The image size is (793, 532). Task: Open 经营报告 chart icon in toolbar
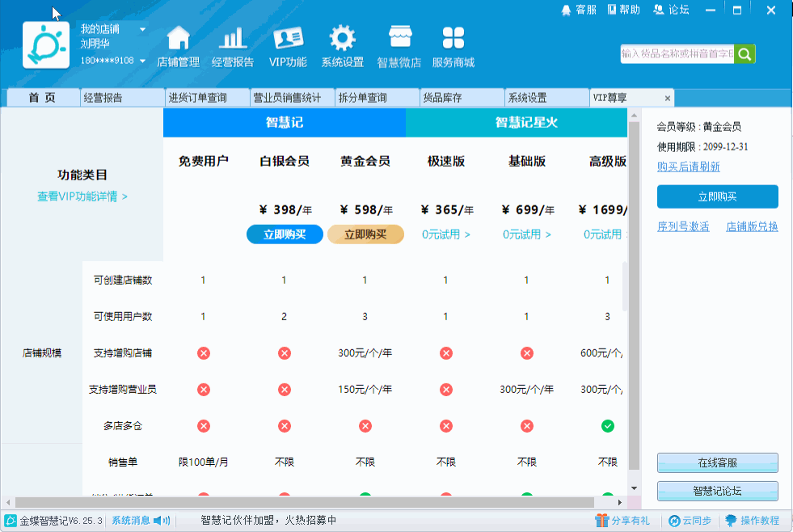point(233,47)
